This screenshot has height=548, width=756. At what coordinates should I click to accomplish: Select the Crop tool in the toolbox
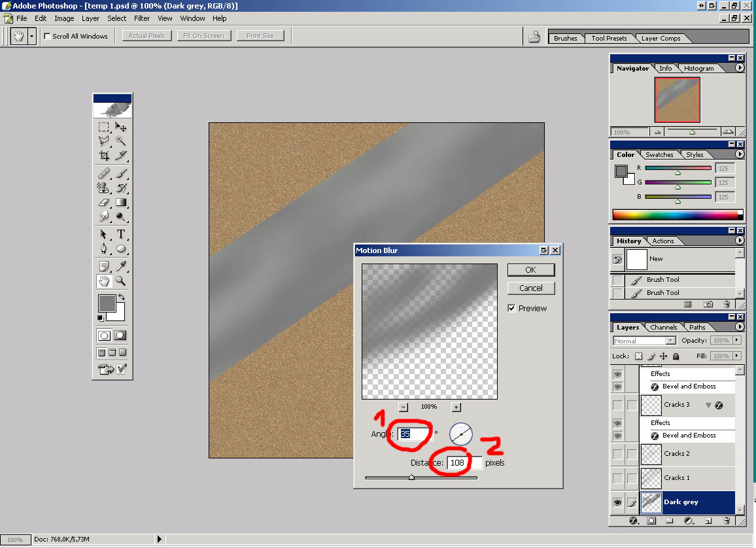103,156
